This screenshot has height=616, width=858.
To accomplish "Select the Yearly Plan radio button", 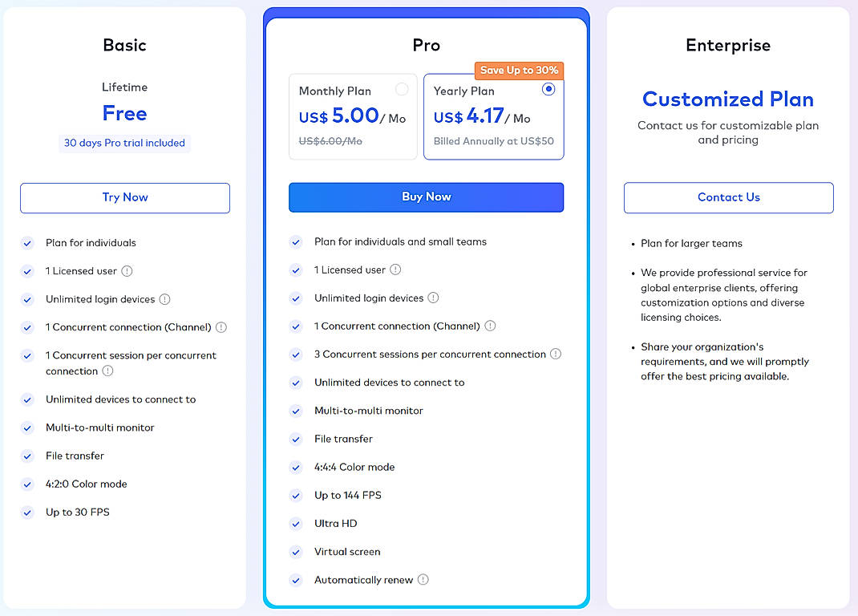I will point(548,89).
